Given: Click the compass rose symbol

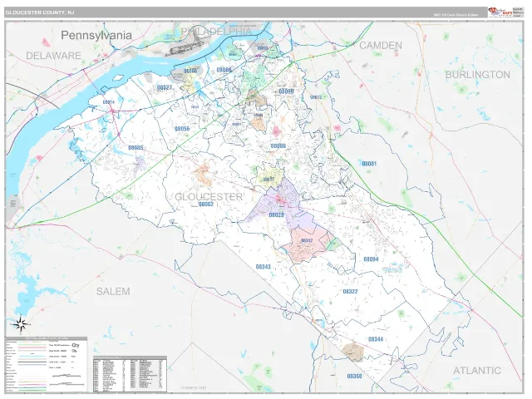Looking at the screenshot, I should (x=21, y=324).
